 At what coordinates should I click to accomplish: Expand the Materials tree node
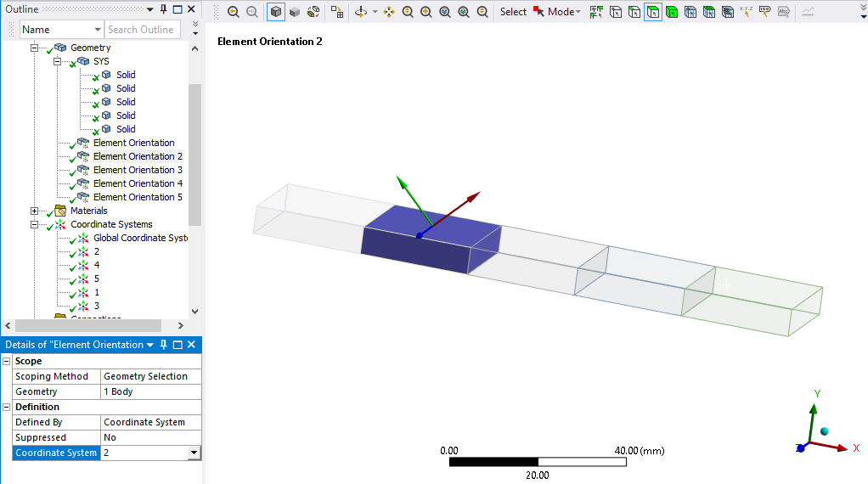pos(35,211)
